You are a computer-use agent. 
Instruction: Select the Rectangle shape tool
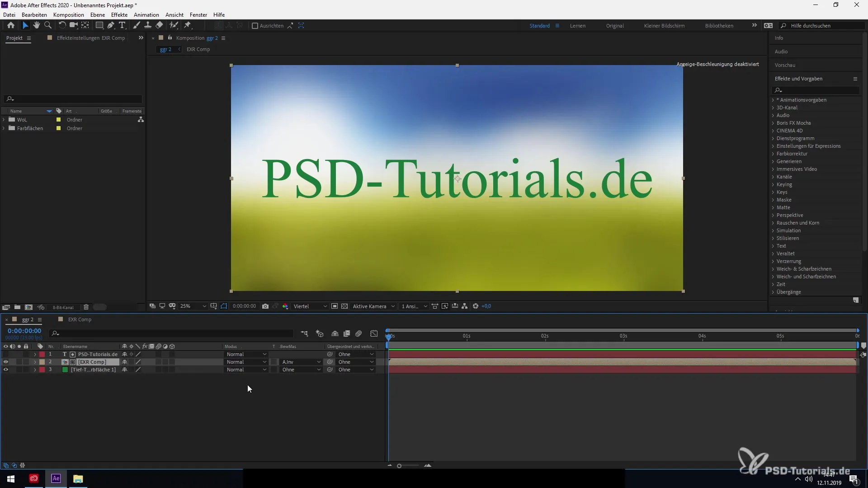99,25
